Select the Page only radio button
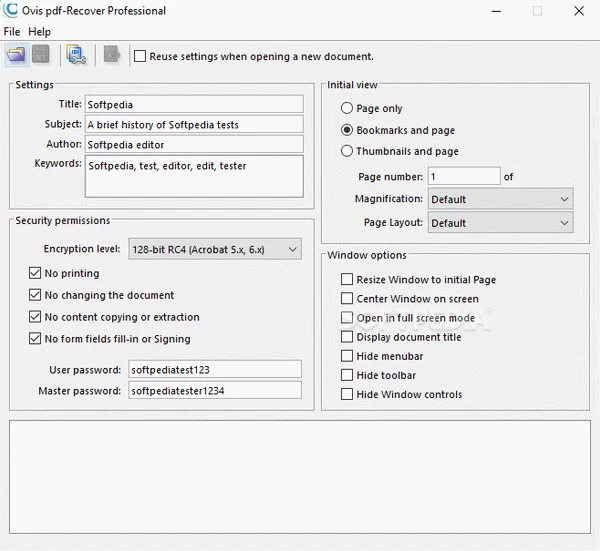This screenshot has width=600, height=551. tap(347, 108)
